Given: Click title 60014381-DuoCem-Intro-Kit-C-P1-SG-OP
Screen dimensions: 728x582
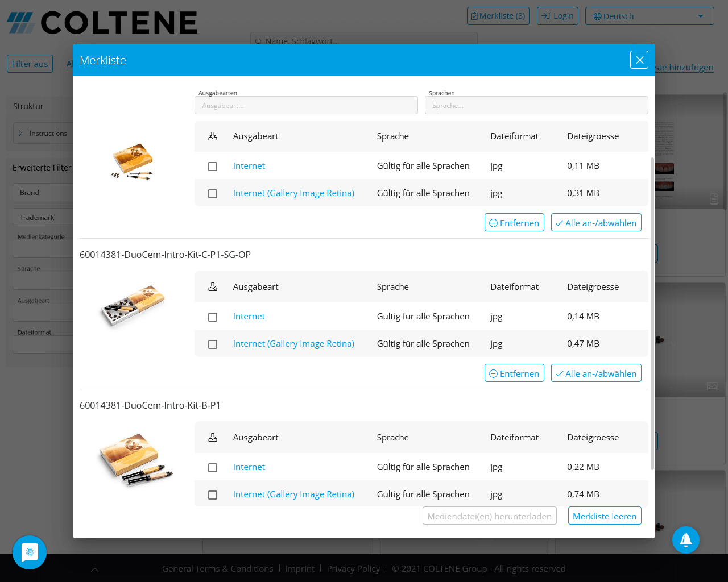Looking at the screenshot, I should coord(165,255).
